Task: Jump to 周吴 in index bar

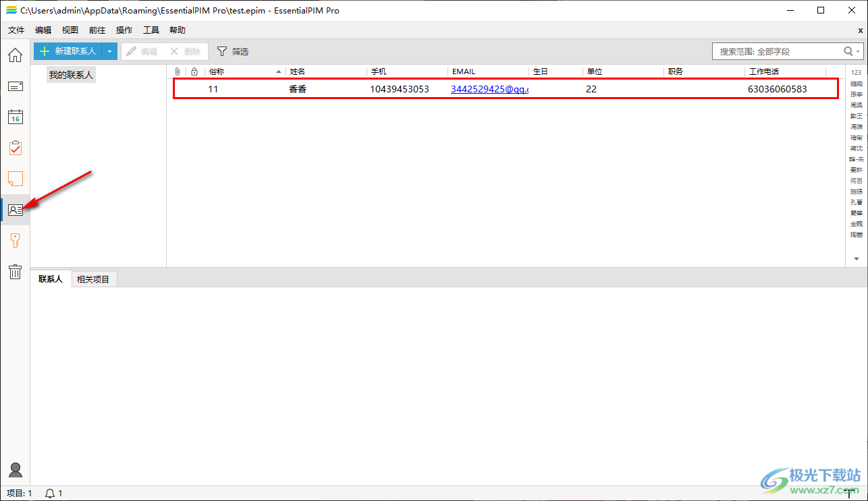Action: pyautogui.click(x=856, y=105)
